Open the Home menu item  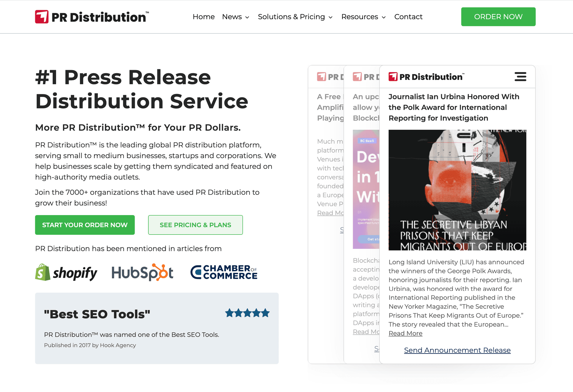point(204,17)
